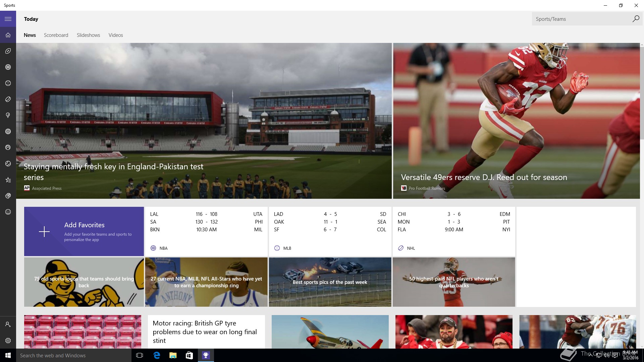The width and height of the screenshot is (644, 362).
Task: Switch to the News tab
Action: [x=30, y=35]
